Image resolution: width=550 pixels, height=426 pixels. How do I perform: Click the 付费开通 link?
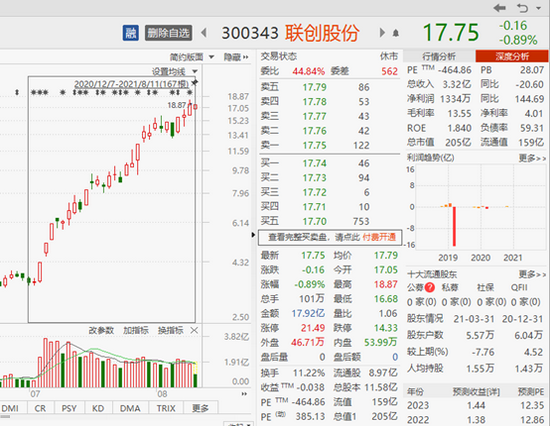point(379,237)
